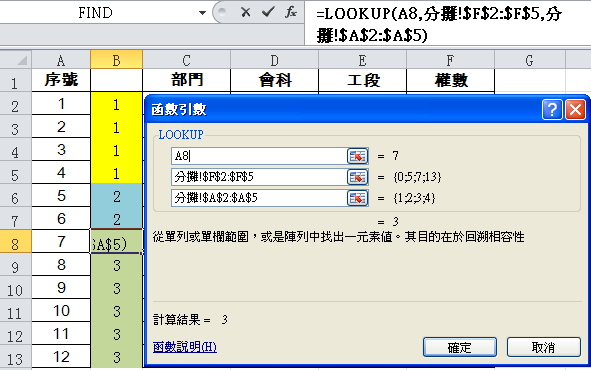Select column F header
The image size is (591, 370).
pyautogui.click(x=450, y=60)
